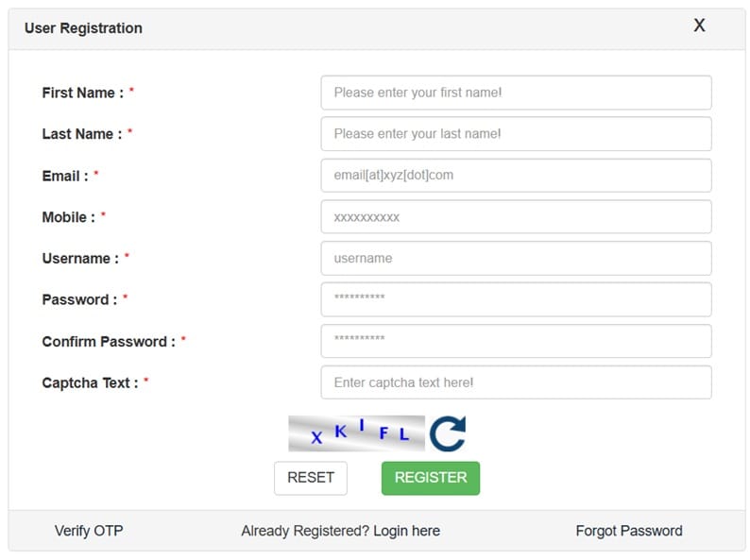Click the Mobile number field
This screenshot has height=560, width=750.
click(x=516, y=217)
